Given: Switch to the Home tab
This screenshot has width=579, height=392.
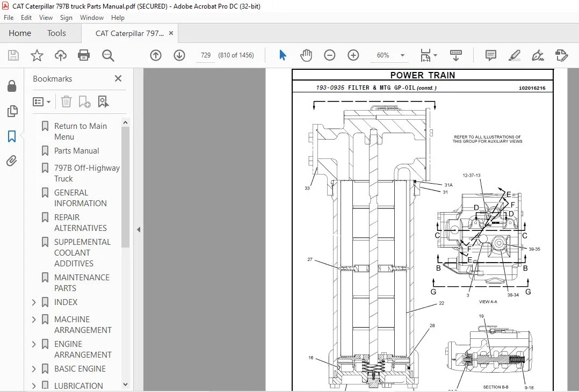Looking at the screenshot, I should click(20, 33).
